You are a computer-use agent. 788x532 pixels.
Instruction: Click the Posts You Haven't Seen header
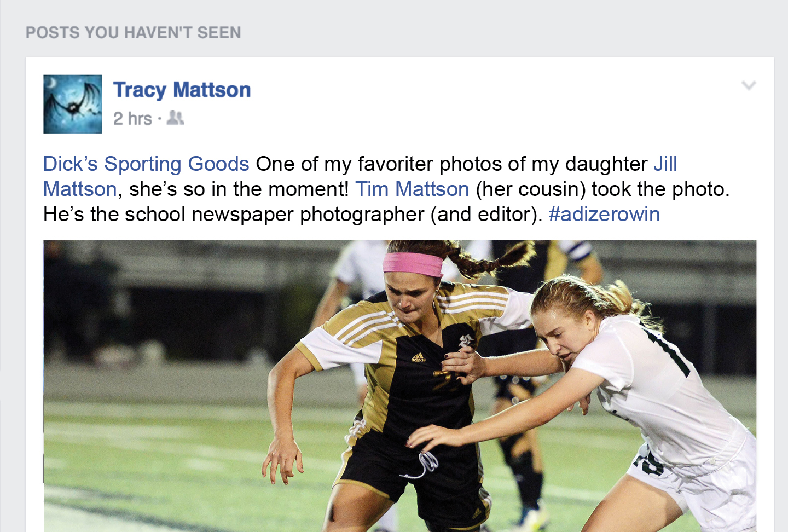coord(133,33)
